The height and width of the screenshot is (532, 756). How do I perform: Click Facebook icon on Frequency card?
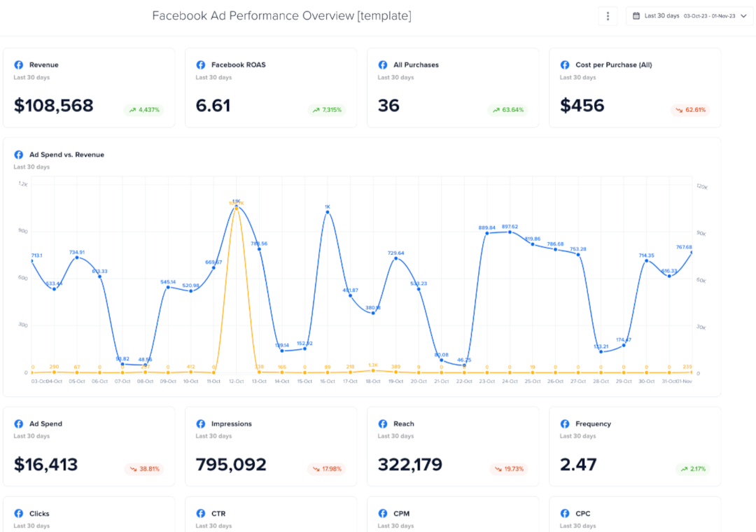point(565,423)
